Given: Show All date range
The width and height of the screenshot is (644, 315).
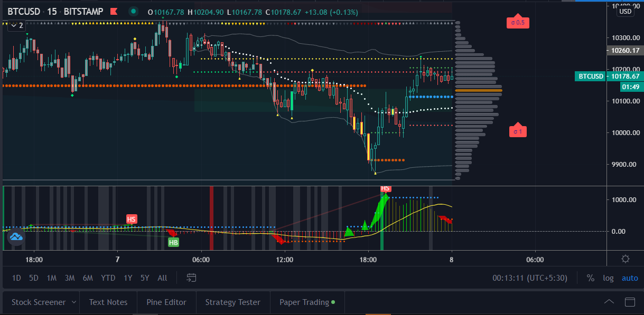Looking at the screenshot, I should coord(162,278).
